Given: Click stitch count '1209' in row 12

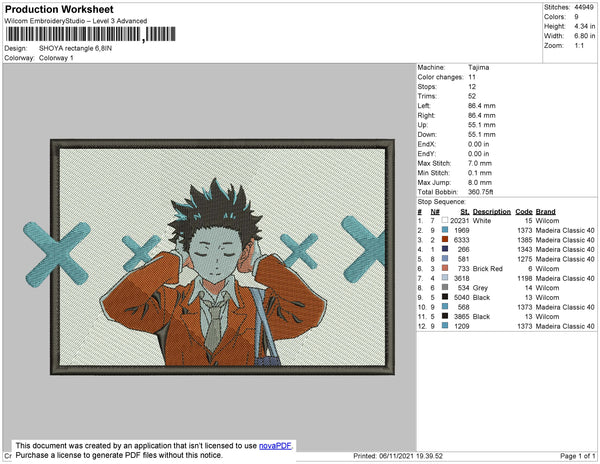Looking at the screenshot, I should (x=461, y=326).
